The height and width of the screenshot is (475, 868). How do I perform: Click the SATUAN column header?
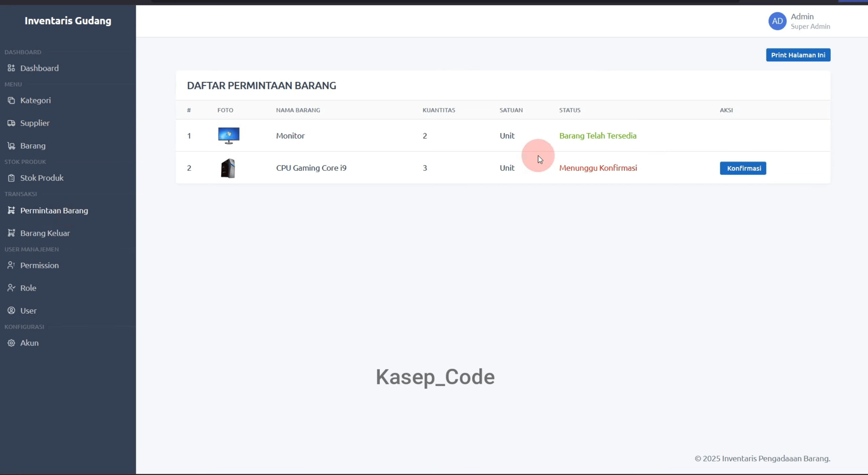(511, 110)
